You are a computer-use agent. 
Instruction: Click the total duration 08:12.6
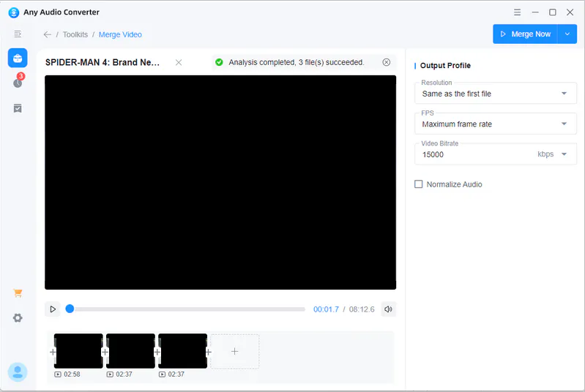tap(362, 309)
